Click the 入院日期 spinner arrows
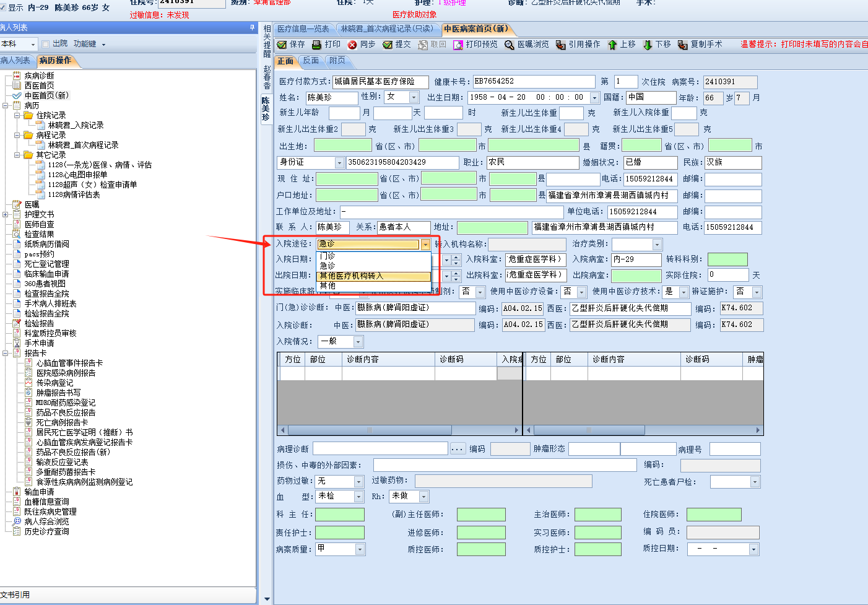 point(456,260)
